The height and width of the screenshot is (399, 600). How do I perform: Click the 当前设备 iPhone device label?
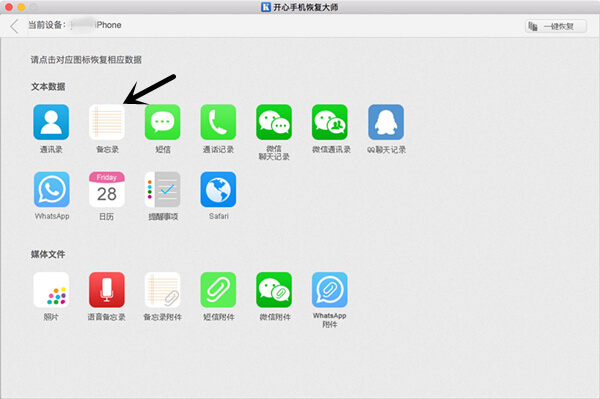[x=75, y=25]
